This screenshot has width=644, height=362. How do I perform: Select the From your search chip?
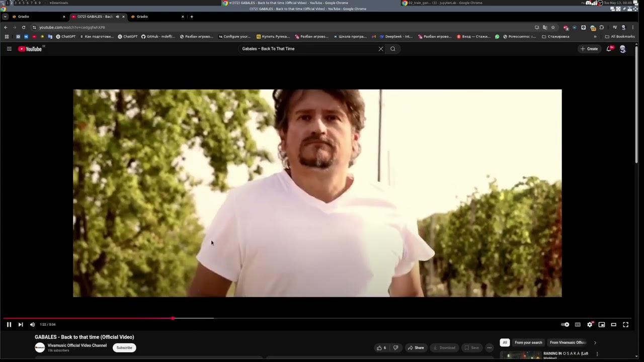point(528,342)
